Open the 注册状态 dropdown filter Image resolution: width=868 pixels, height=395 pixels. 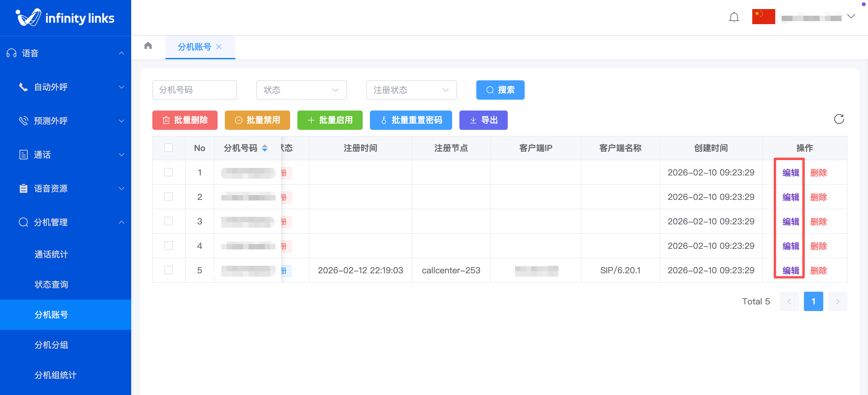click(x=411, y=90)
